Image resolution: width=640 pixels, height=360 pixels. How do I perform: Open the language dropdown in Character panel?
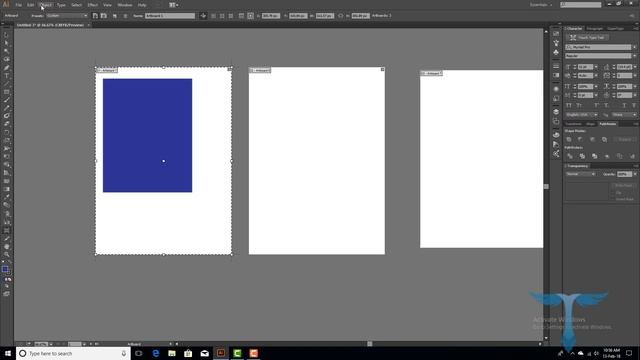pos(581,115)
